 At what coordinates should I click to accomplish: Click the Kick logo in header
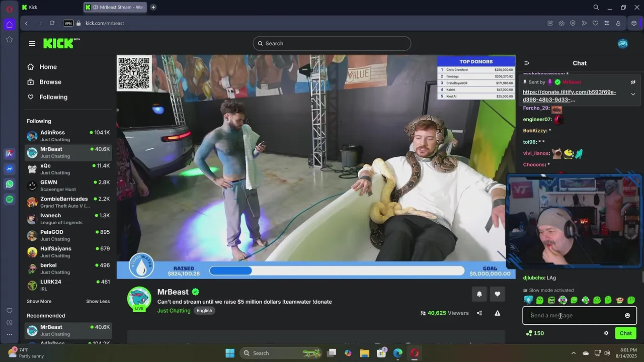[x=61, y=43]
